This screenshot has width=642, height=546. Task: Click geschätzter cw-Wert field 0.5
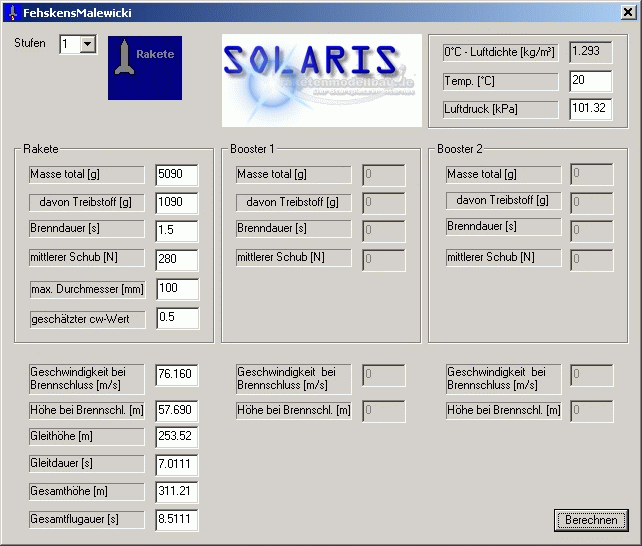[x=178, y=318]
